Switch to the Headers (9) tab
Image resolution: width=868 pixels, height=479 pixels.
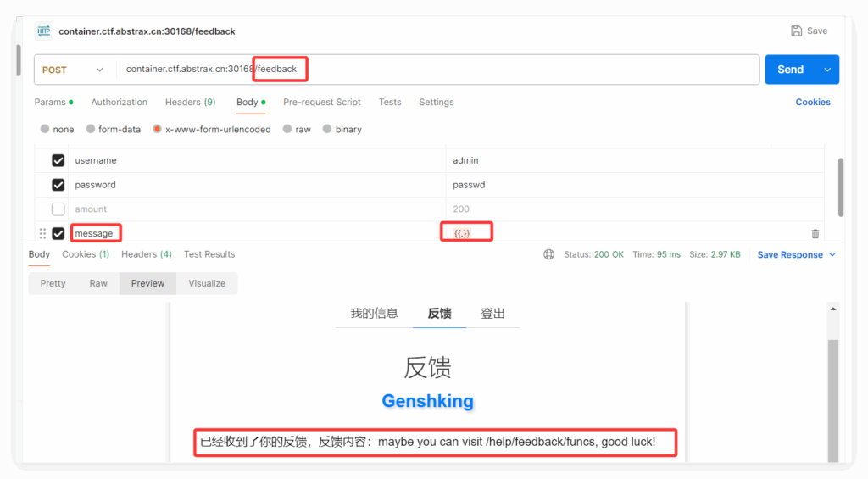[190, 102]
